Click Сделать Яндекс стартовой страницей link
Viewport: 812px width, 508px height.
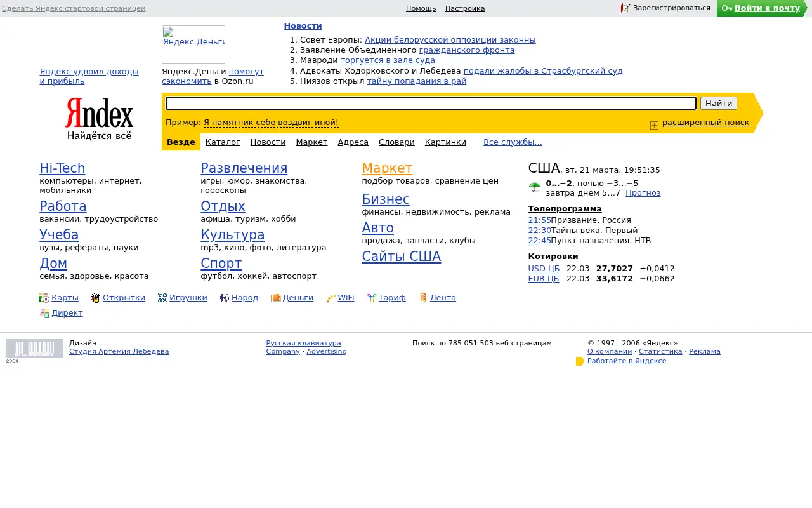74,8
